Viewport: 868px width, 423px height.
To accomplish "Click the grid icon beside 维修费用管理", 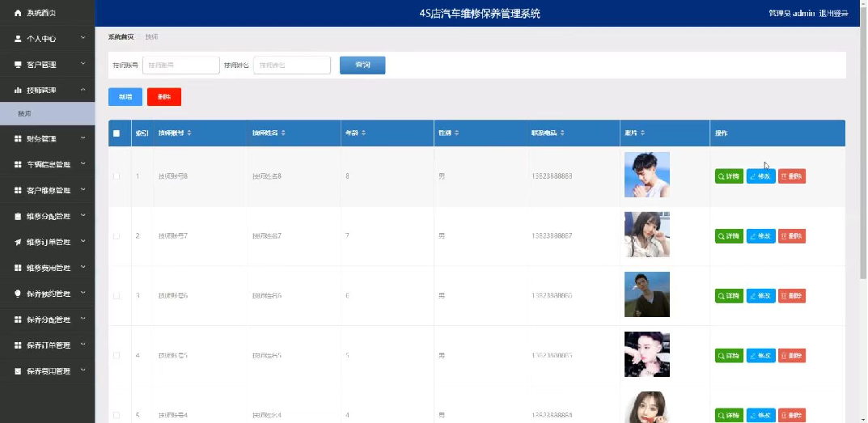I will (18, 268).
